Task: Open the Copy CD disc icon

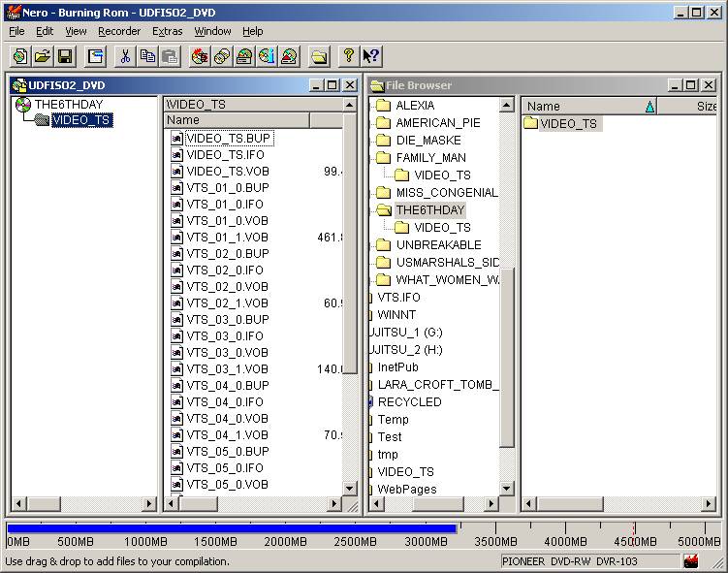Action: pyautogui.click(x=222, y=56)
